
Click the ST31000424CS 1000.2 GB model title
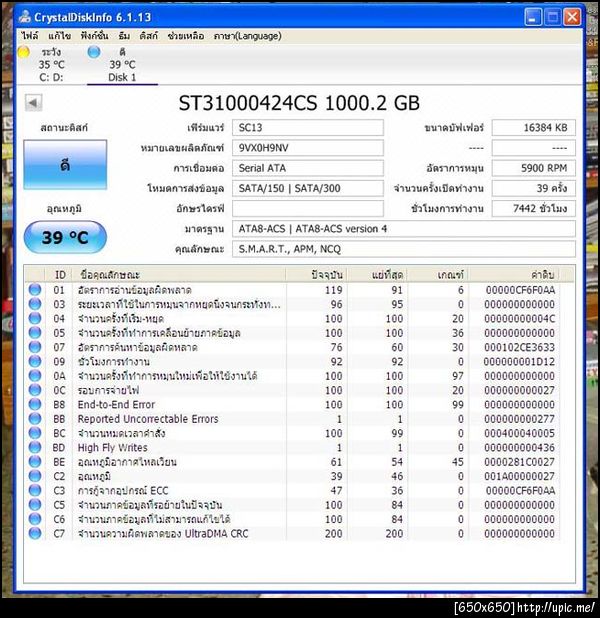click(x=299, y=103)
